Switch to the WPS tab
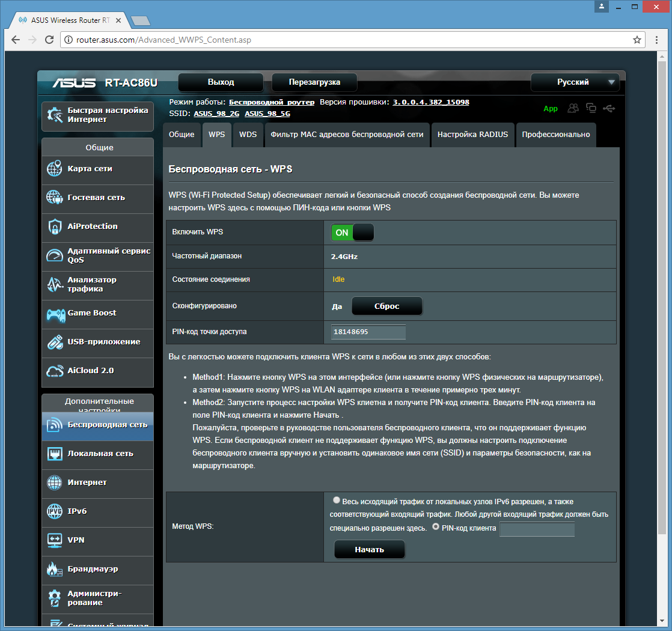The image size is (672, 631). (217, 135)
